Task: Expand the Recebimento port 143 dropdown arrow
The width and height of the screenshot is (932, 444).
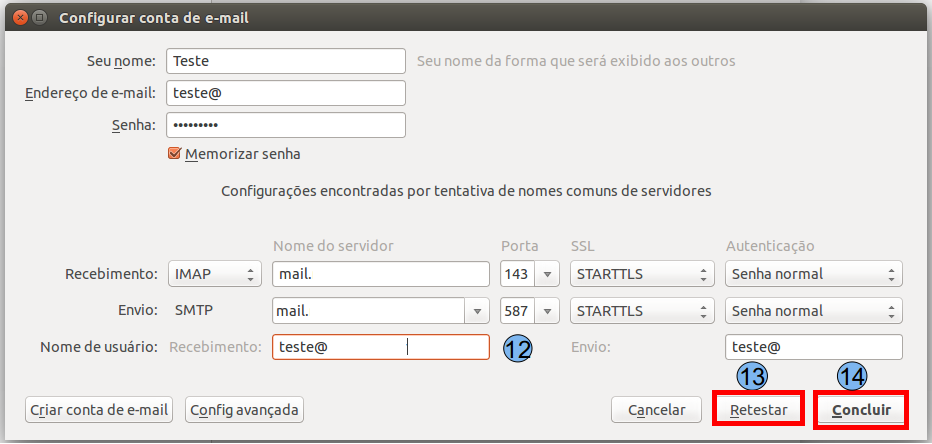Action: pos(547,274)
